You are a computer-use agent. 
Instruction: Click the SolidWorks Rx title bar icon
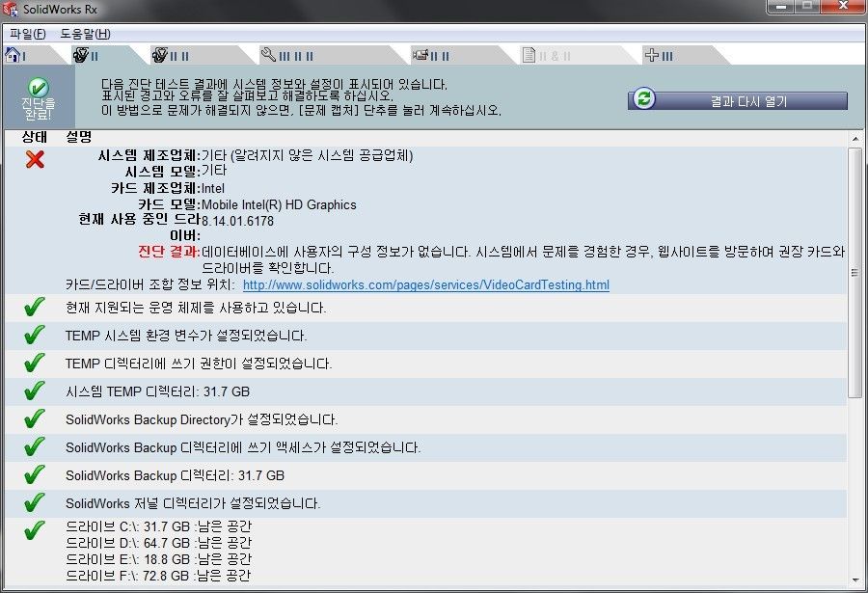(x=10, y=10)
